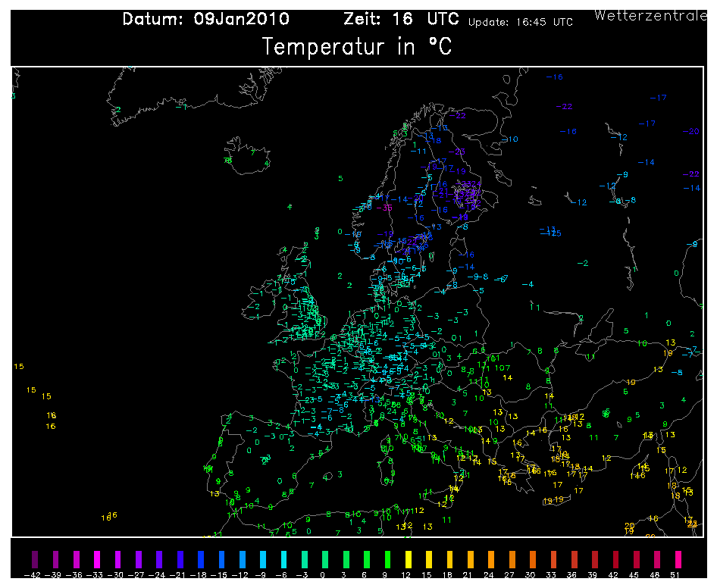Viewport: 717px width, 588px height.
Task: Click the -16 reading at top of map
Action: click(555, 77)
